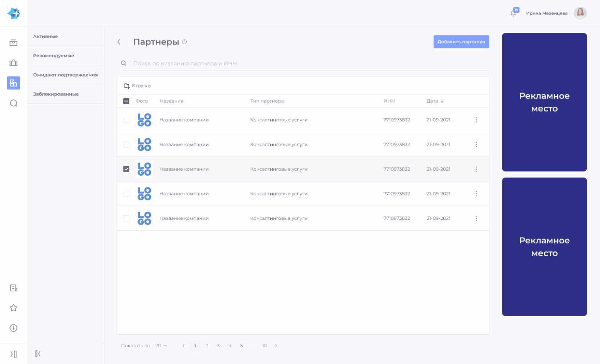This screenshot has width=600, height=364.
Task: Open the three-dot menu of the fourth partner row
Action: pyautogui.click(x=476, y=194)
